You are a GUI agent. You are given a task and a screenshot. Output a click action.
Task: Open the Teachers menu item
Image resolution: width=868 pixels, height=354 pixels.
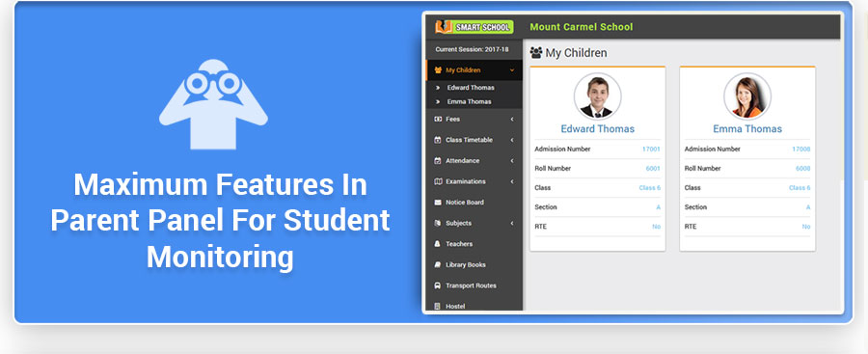(x=459, y=244)
